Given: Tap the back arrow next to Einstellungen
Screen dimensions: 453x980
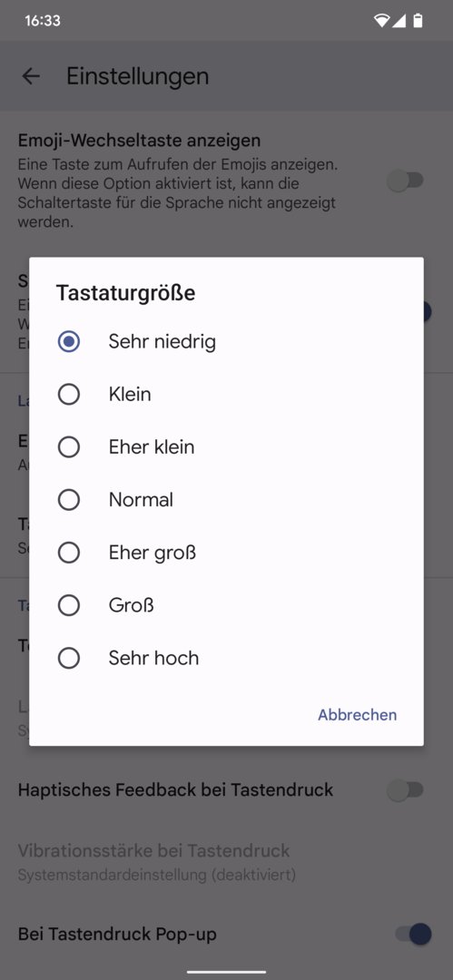Looking at the screenshot, I should [31, 76].
